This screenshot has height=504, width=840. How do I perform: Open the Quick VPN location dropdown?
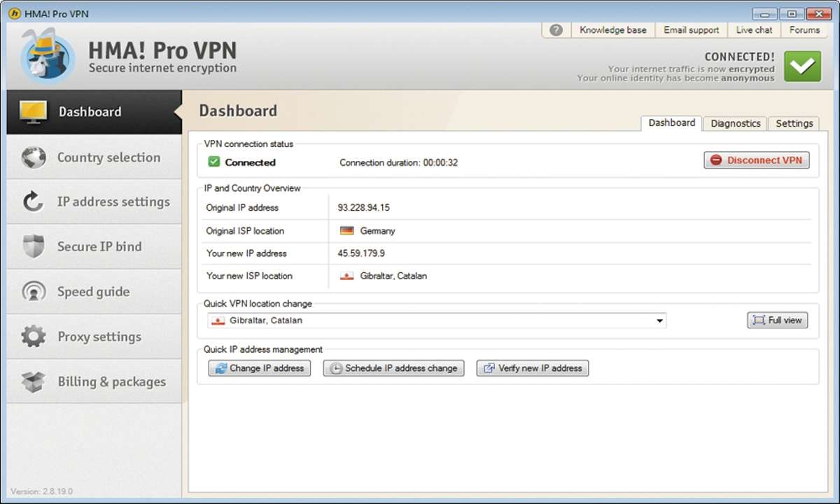coord(437,321)
